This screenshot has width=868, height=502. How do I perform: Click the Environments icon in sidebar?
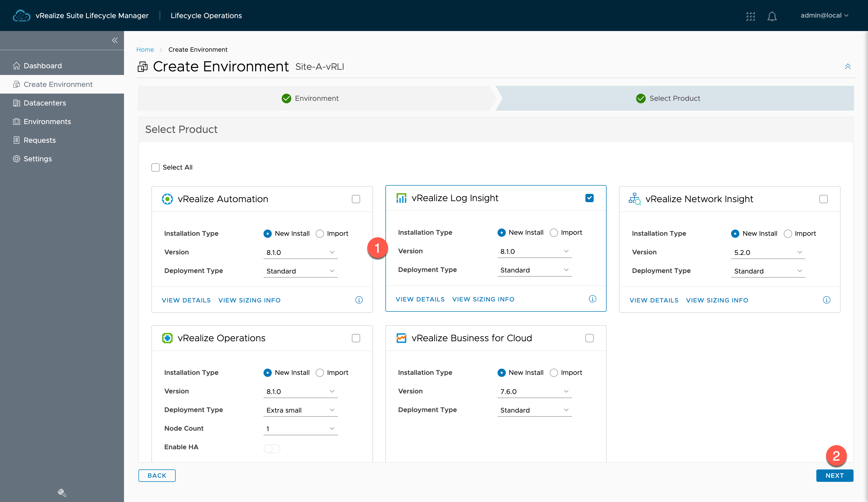tap(16, 121)
